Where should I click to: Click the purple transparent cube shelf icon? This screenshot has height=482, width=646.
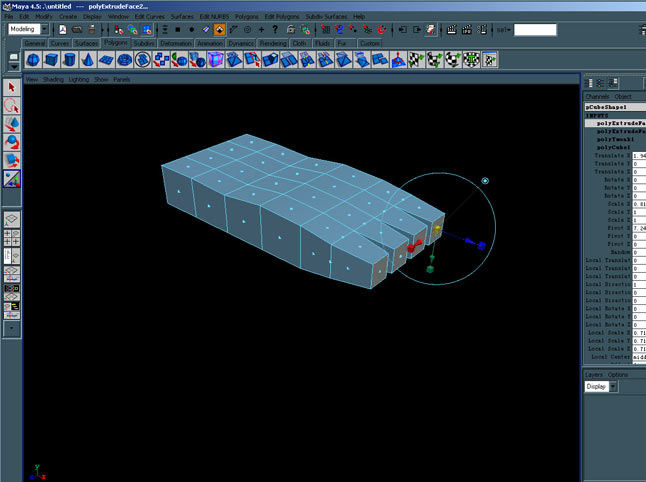215,60
